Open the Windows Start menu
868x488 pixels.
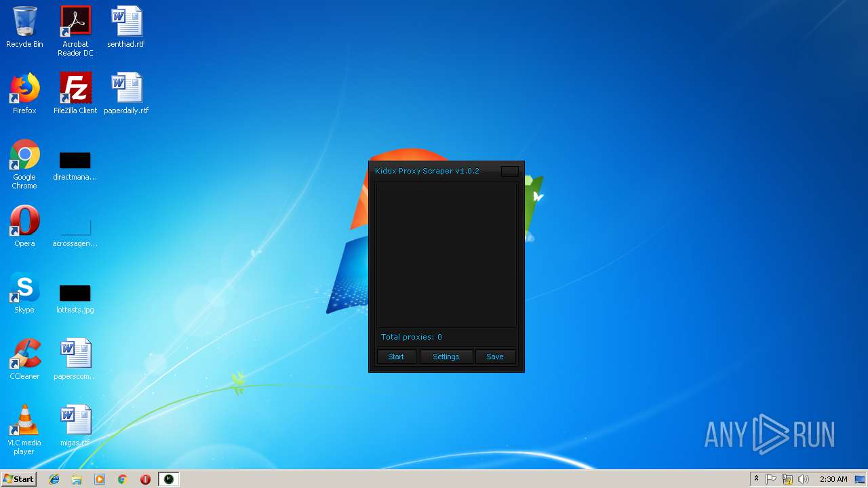pos(18,479)
